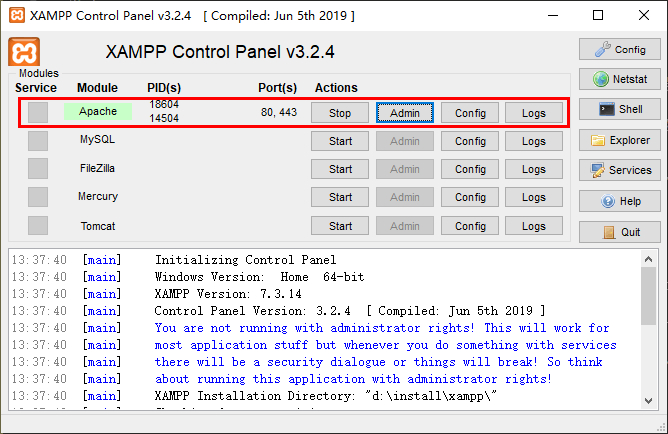Click the Tomcat module name
This screenshot has height=434, width=668.
pyautogui.click(x=98, y=226)
